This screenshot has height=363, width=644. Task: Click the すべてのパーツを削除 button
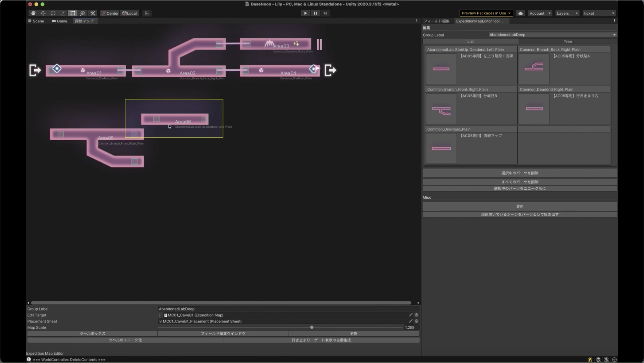click(519, 182)
